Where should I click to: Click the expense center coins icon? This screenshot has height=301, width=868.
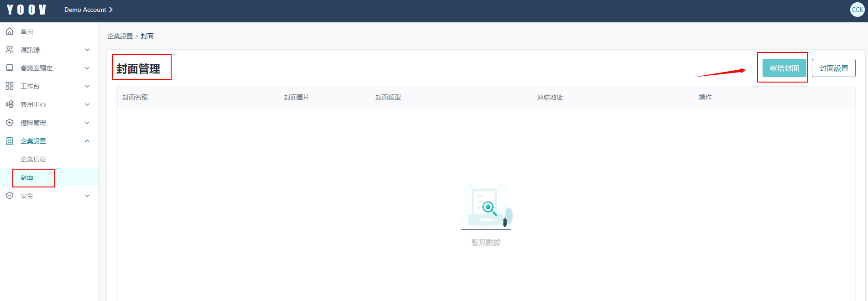pos(10,104)
